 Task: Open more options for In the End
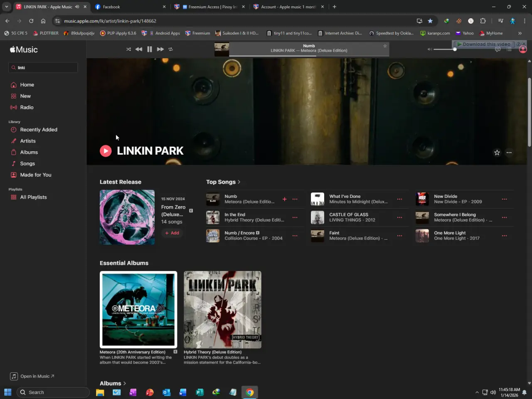coord(295,217)
